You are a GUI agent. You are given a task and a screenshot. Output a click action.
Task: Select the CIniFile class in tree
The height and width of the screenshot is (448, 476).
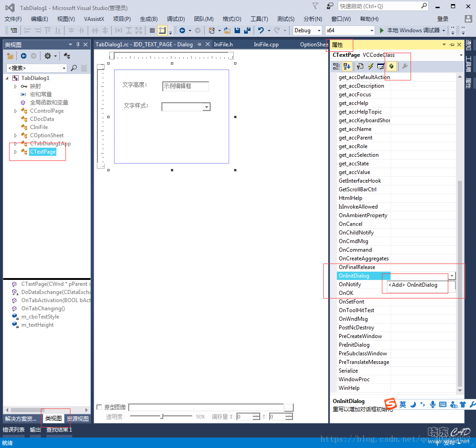[x=39, y=127]
